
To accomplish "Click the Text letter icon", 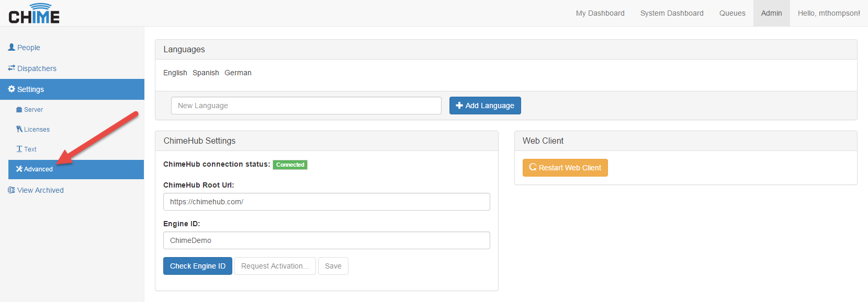I will pos(19,149).
